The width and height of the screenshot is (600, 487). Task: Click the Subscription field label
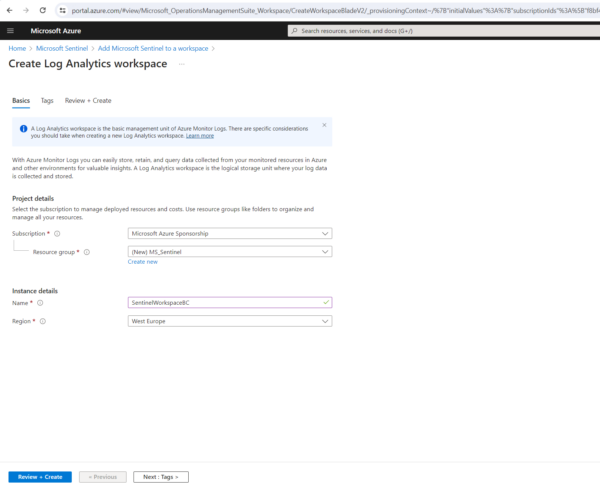29,233
